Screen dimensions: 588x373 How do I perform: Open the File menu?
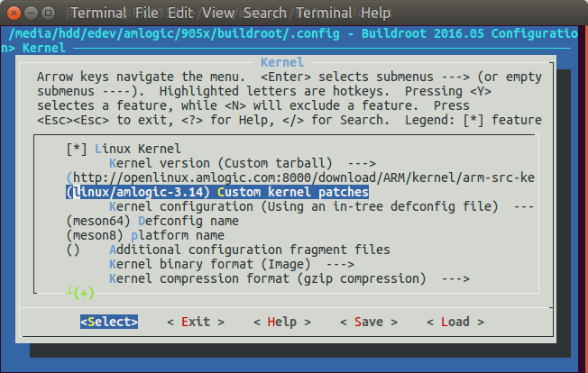147,14
